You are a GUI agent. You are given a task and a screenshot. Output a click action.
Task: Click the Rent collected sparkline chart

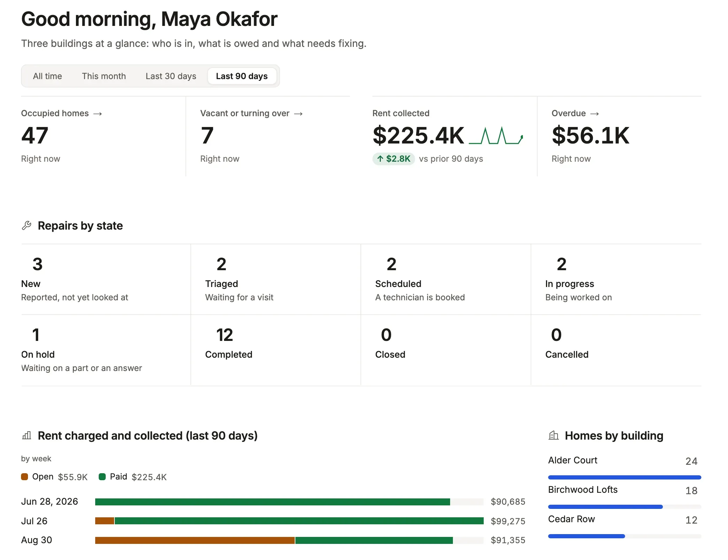pyautogui.click(x=496, y=135)
